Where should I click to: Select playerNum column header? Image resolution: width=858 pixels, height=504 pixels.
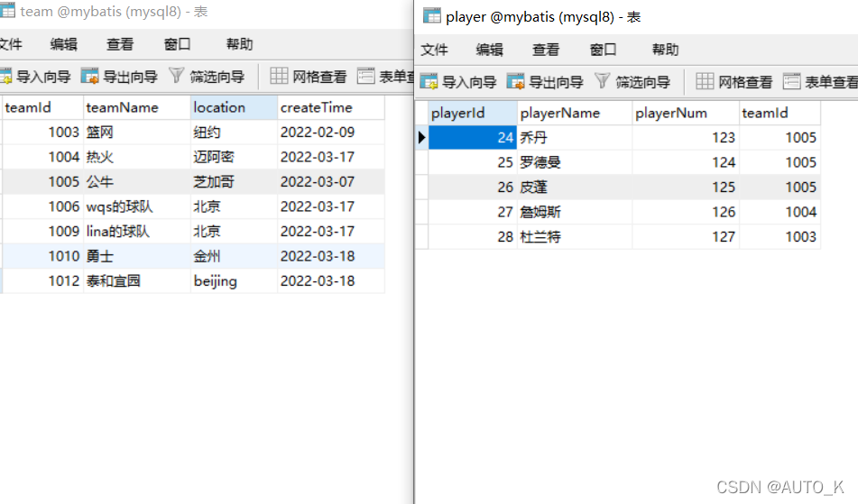tap(686, 114)
